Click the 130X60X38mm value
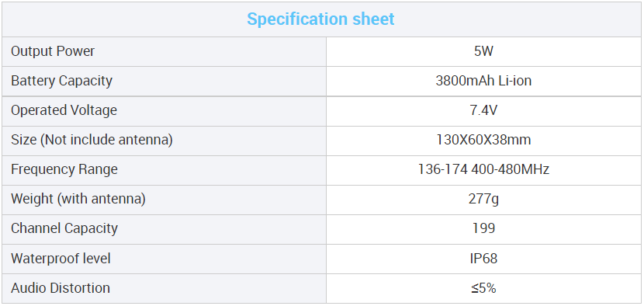 point(483,141)
